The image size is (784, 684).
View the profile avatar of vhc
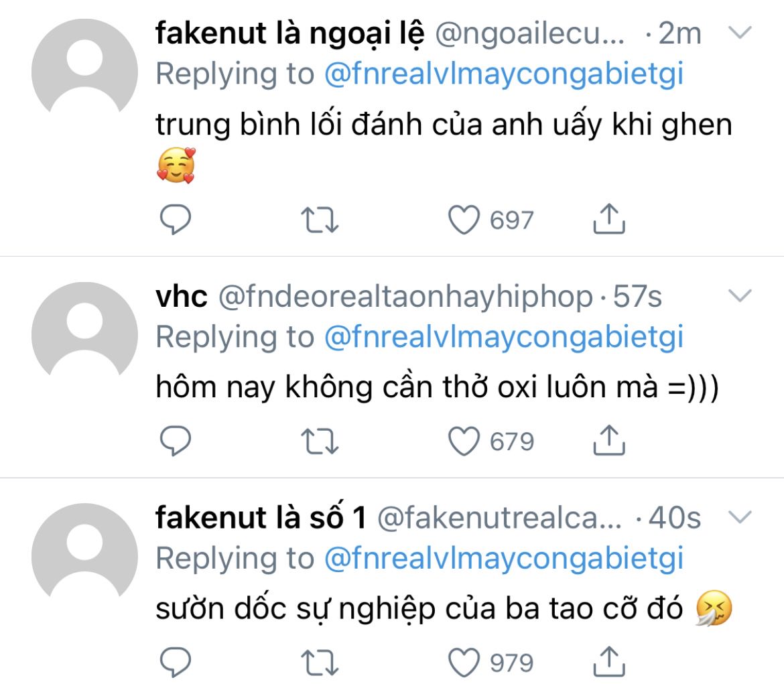(84, 335)
